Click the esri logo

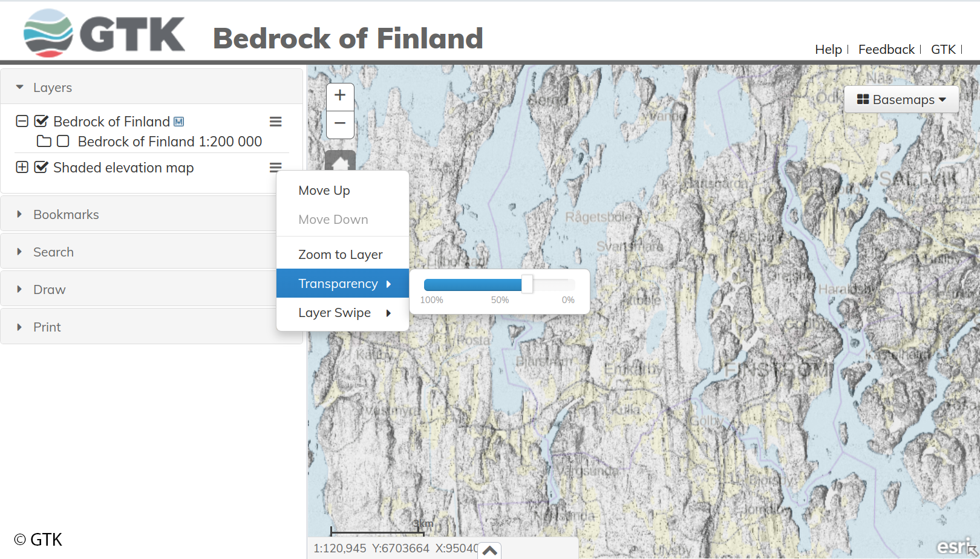pos(954,546)
